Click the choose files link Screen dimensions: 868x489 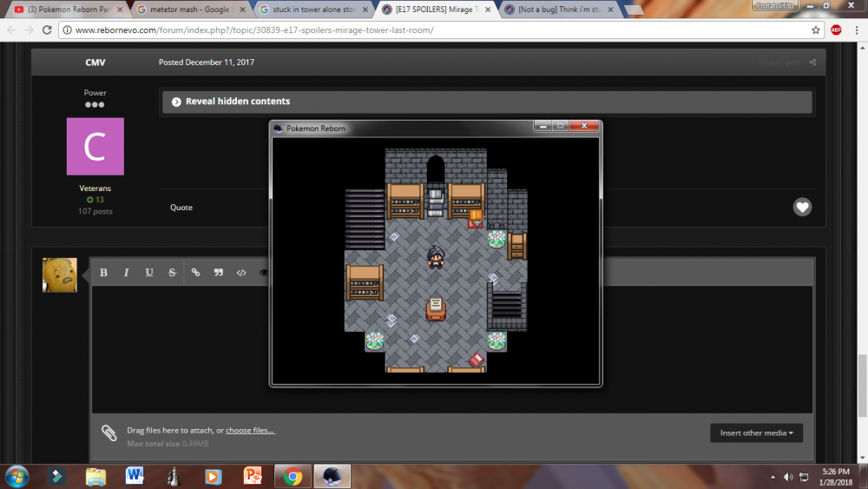[250, 431]
